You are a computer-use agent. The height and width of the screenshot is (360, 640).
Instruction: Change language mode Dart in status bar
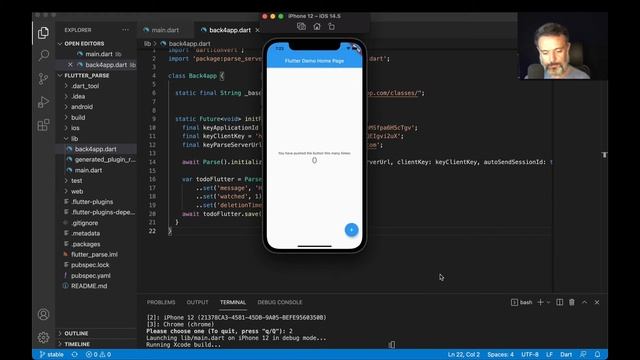[566, 355]
